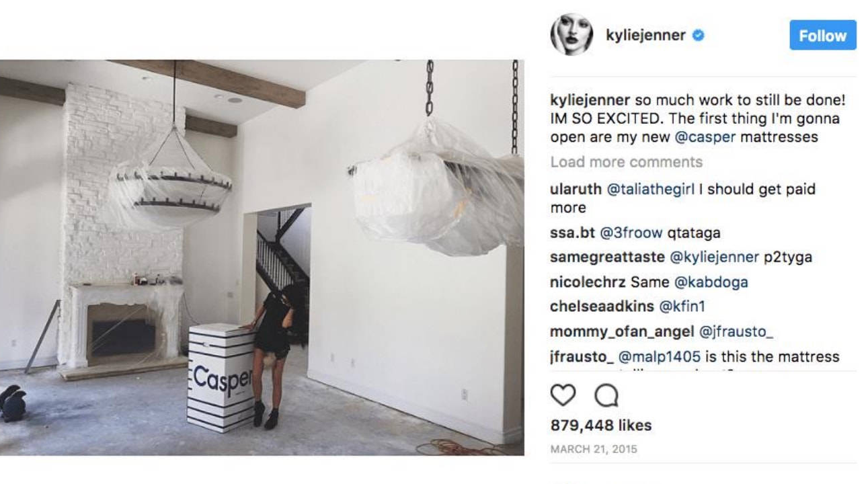The height and width of the screenshot is (484, 868).
Task: Follow the kyliejenner account
Action: [x=823, y=35]
